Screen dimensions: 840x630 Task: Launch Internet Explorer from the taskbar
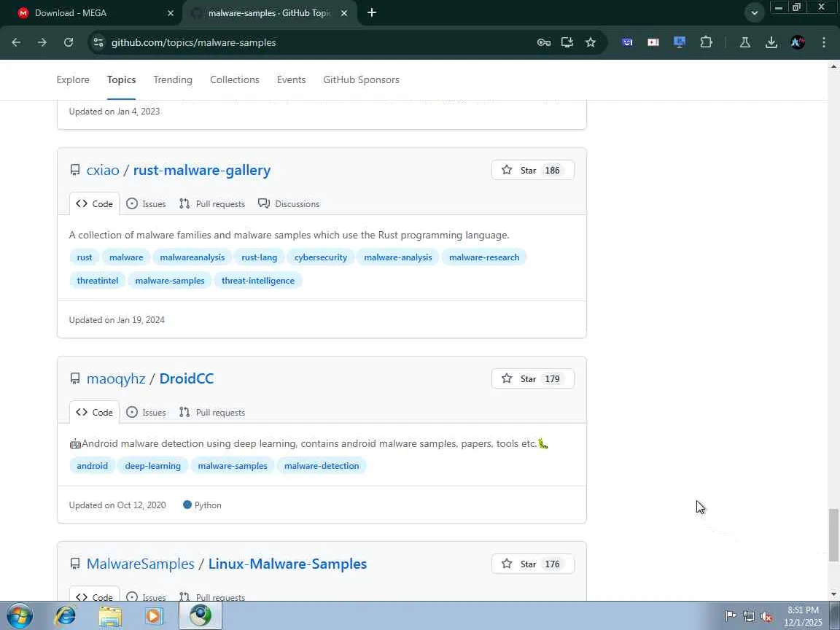pyautogui.click(x=66, y=615)
